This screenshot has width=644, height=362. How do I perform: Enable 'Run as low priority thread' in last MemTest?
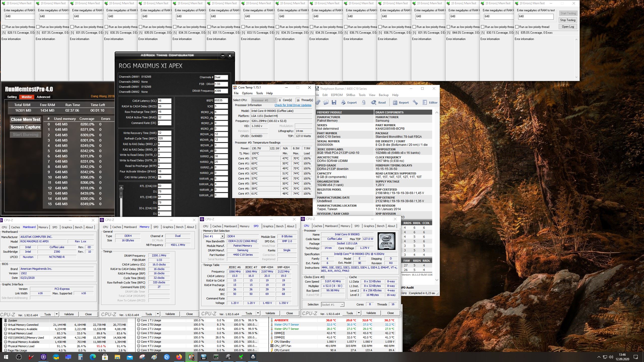point(517,27)
